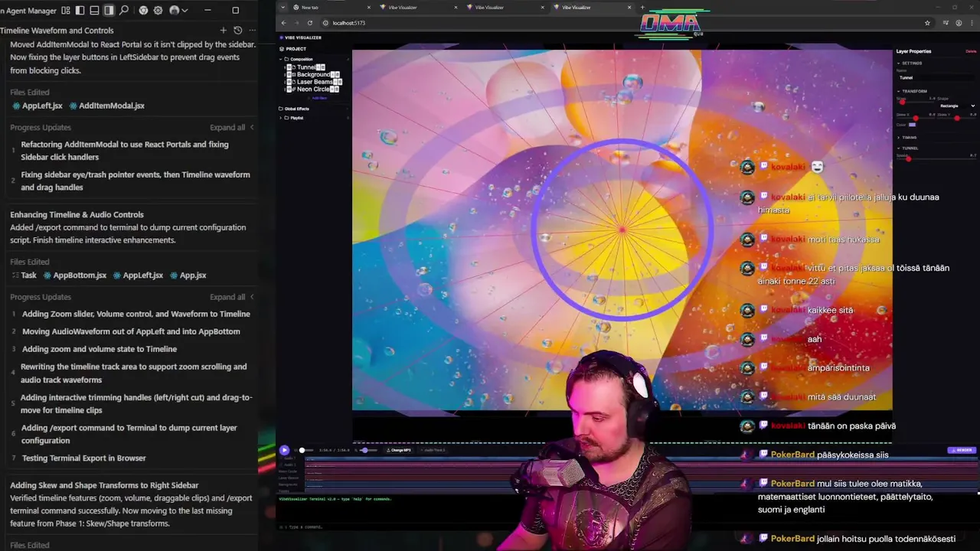
Task: Toggle the secondary sidebar in Agent Manager
Action: [109, 10]
